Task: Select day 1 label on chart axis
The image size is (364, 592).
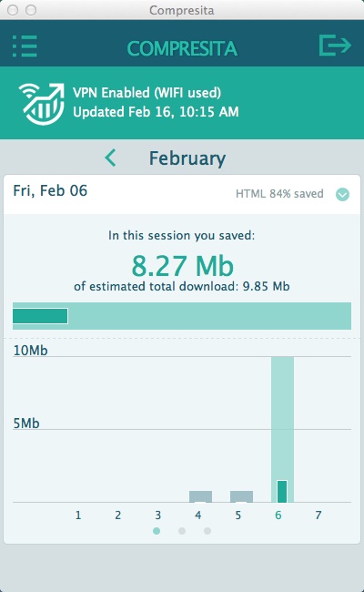Action: point(78,515)
